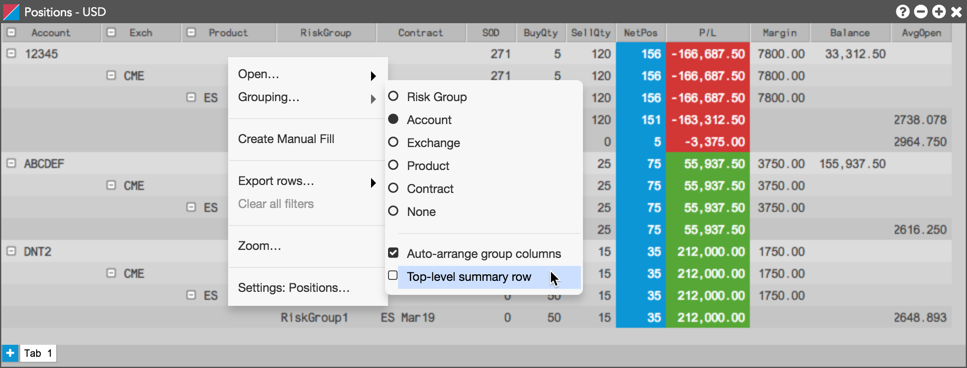
Task: Collapse all via Exch column header icon
Action: pyautogui.click(x=111, y=33)
